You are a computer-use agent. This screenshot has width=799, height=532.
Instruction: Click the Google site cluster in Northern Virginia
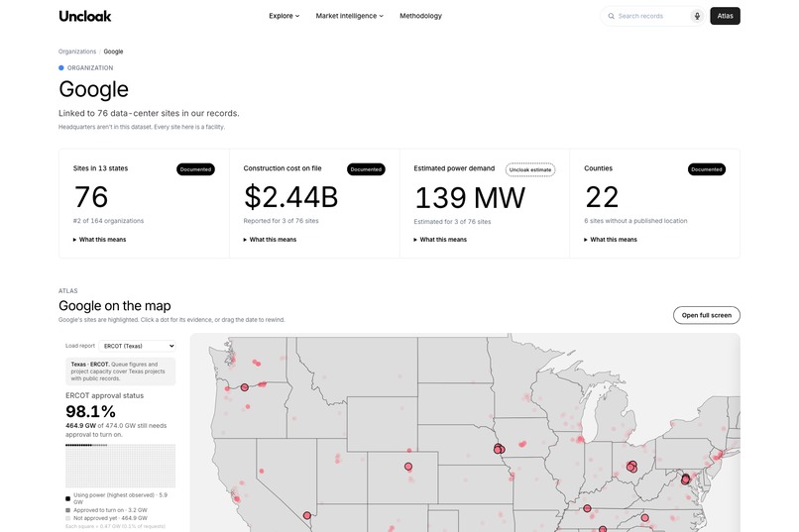[685, 479]
